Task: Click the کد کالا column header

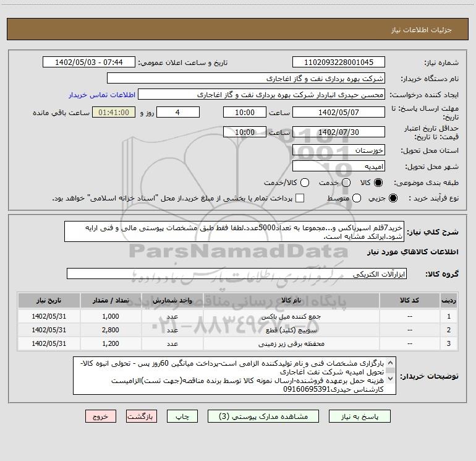Action: click(409, 300)
